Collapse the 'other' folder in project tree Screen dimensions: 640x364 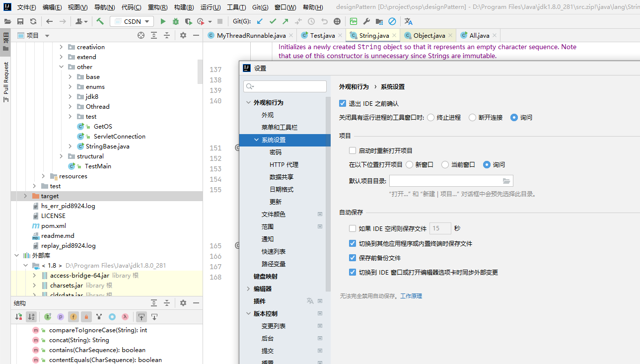tap(62, 67)
